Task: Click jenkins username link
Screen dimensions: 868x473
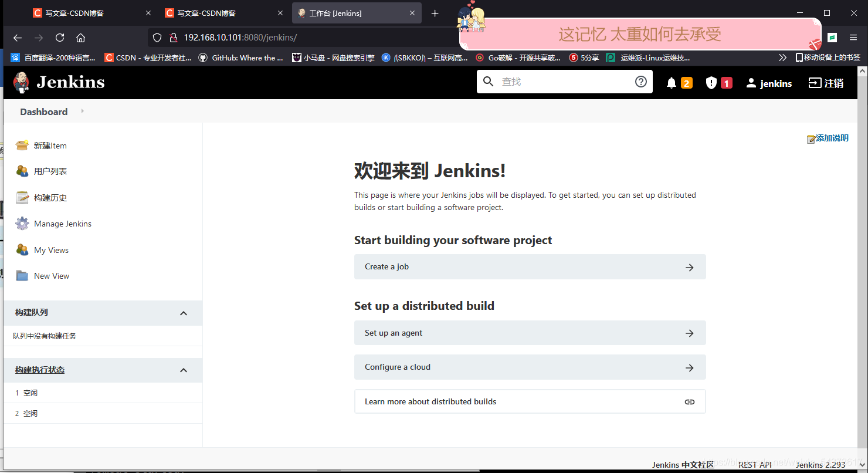Action: 776,83
